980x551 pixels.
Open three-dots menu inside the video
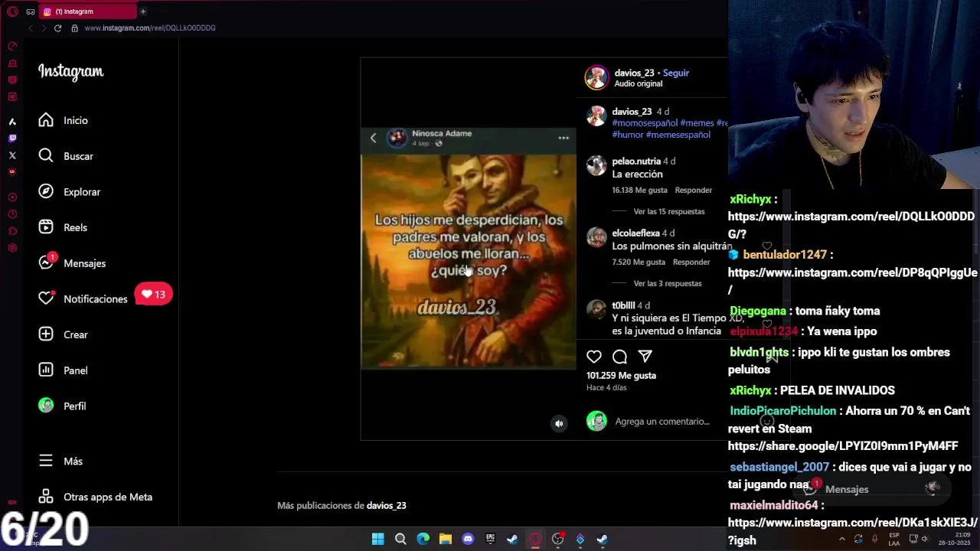[563, 138]
